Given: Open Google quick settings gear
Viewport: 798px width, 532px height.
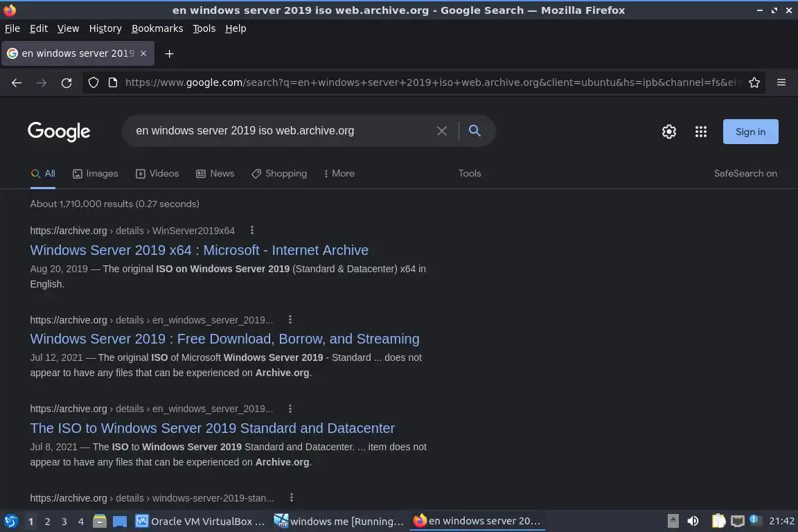Looking at the screenshot, I should [x=668, y=132].
